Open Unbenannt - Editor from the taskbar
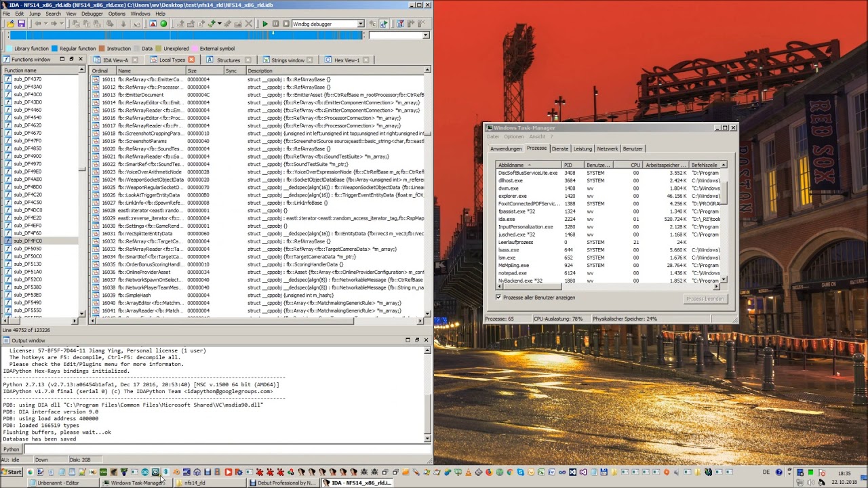The image size is (868, 488). click(x=63, y=483)
